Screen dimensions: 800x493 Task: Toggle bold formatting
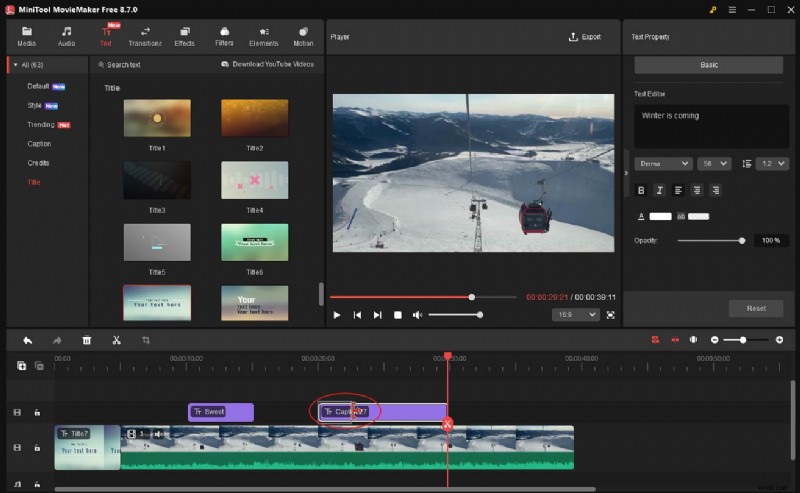(641, 190)
